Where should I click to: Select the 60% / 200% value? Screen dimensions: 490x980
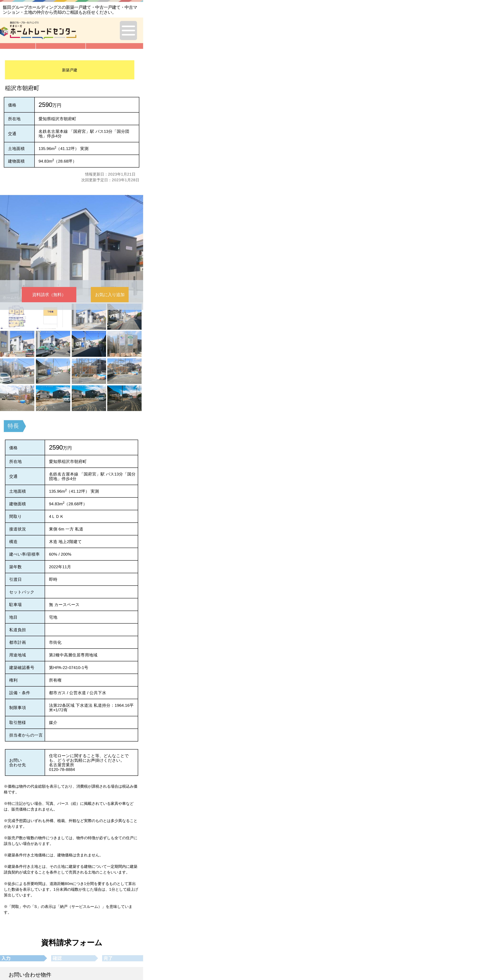pos(60,554)
